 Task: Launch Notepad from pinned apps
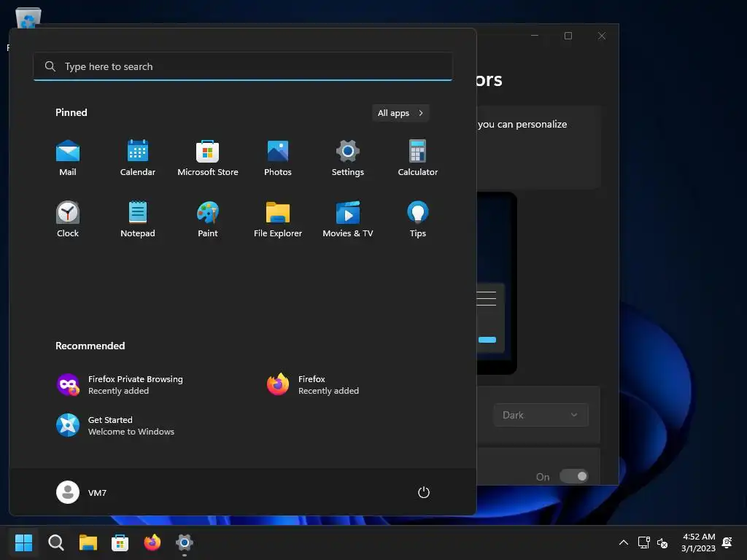(138, 219)
